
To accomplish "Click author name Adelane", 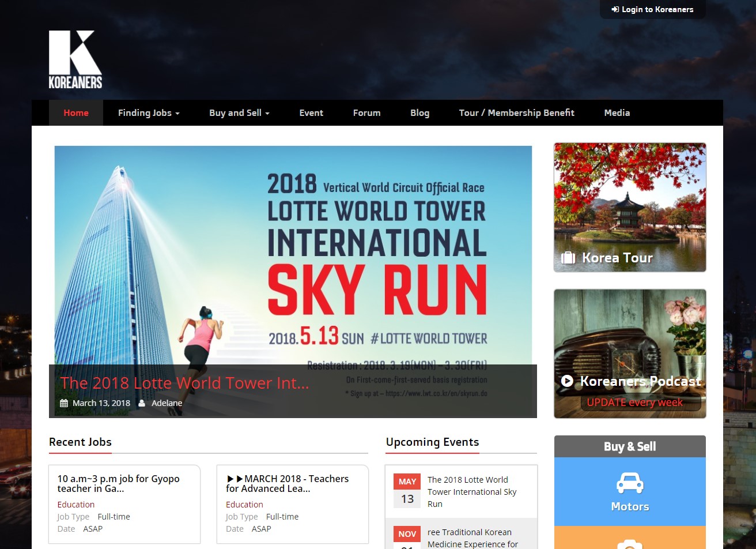I will tap(167, 403).
